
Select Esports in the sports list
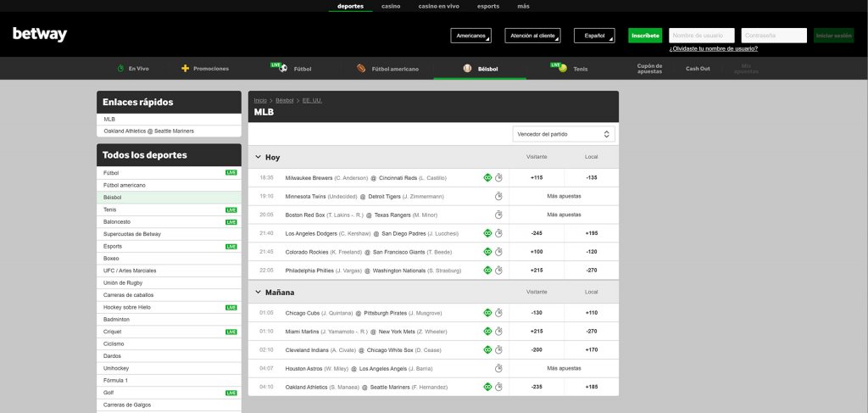tap(169, 247)
